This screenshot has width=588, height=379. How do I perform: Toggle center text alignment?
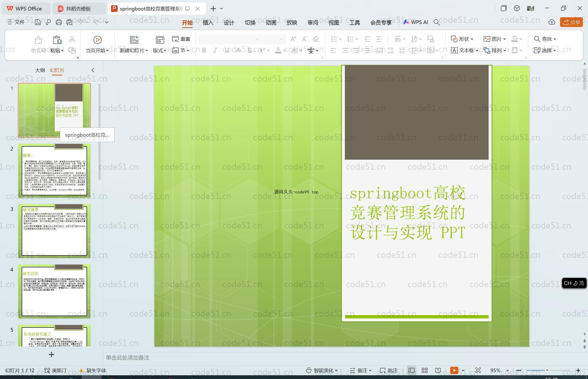[x=345, y=51]
